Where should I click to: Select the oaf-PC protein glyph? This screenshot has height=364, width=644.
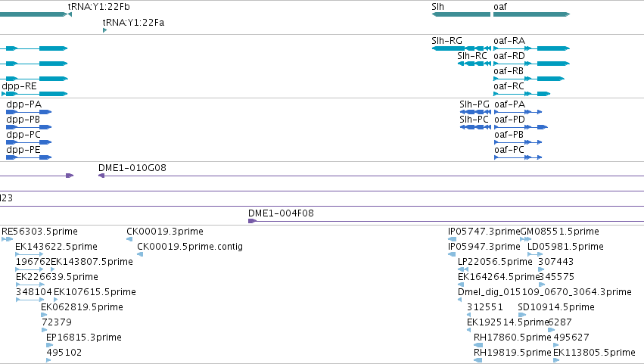518,157
